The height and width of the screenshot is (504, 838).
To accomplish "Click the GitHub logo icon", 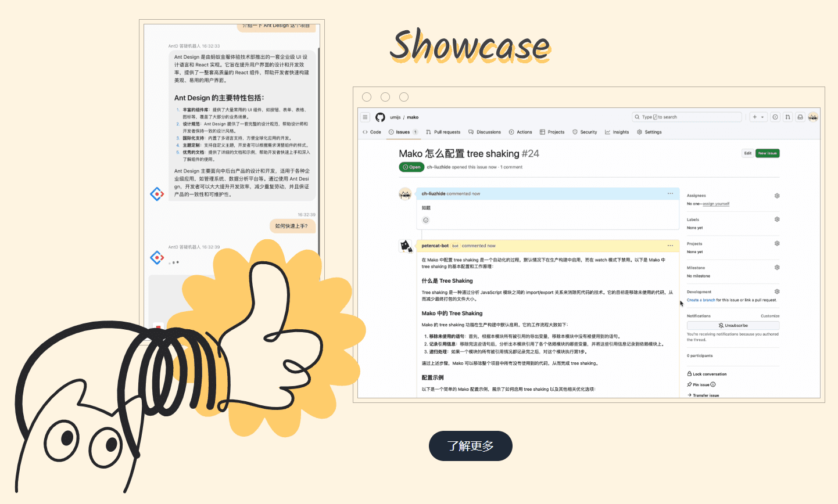I will click(x=380, y=117).
